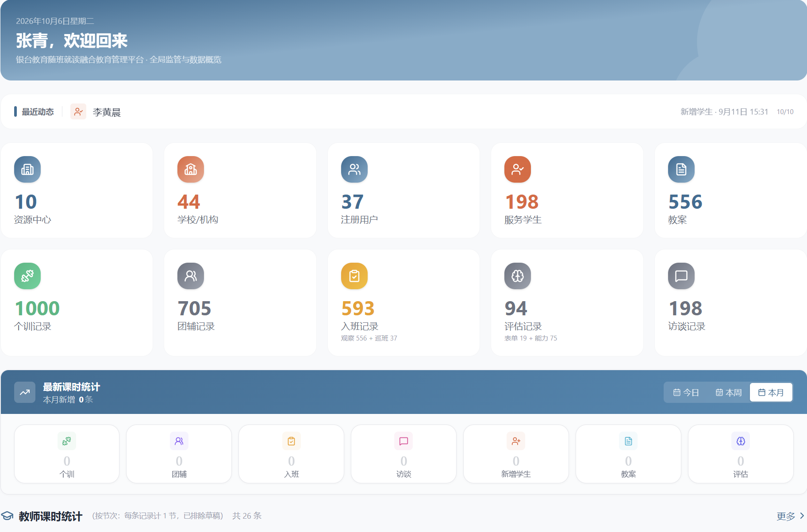
Task: Click the small 访谈 chat icon in statistics
Action: point(403,441)
